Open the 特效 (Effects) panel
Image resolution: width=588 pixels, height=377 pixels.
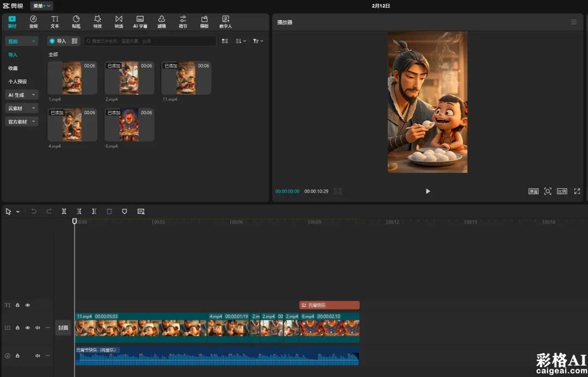pyautogui.click(x=97, y=22)
